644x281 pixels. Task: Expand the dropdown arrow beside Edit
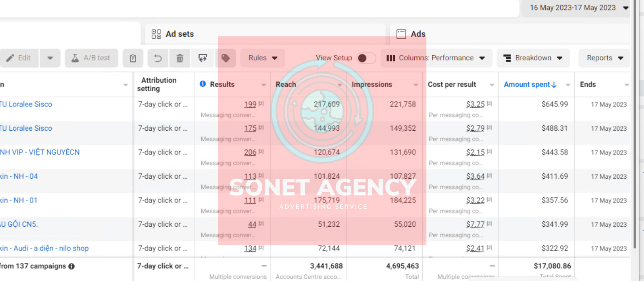pyautogui.click(x=50, y=58)
